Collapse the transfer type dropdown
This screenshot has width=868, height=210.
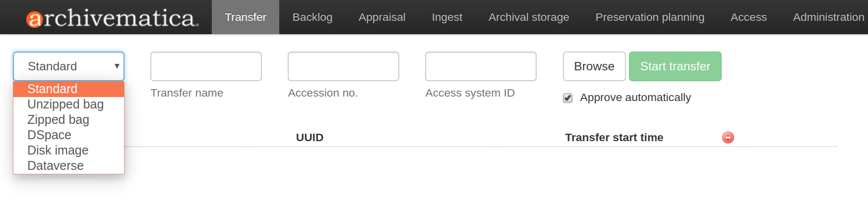pos(68,66)
